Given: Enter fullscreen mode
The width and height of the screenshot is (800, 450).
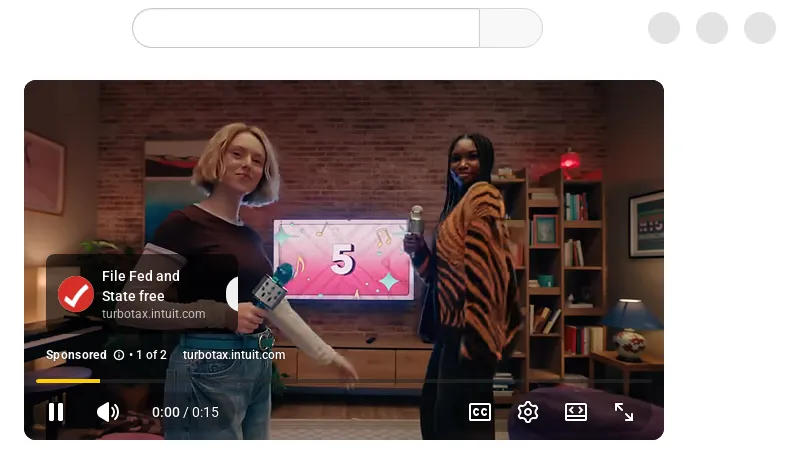Looking at the screenshot, I should tap(624, 412).
